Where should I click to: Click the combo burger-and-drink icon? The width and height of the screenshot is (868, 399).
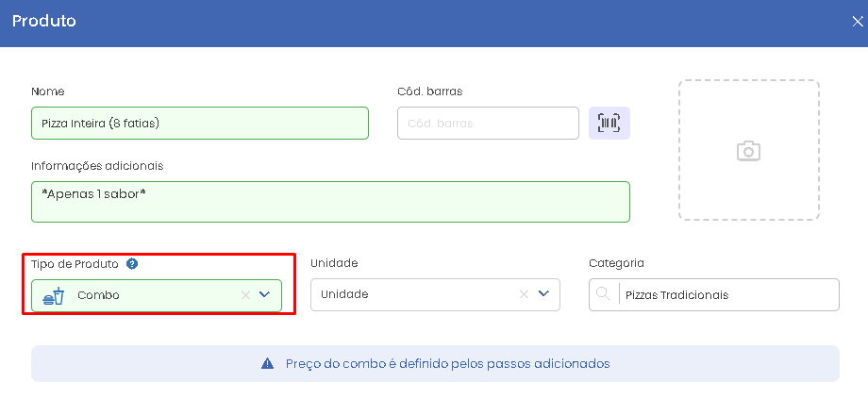(55, 296)
